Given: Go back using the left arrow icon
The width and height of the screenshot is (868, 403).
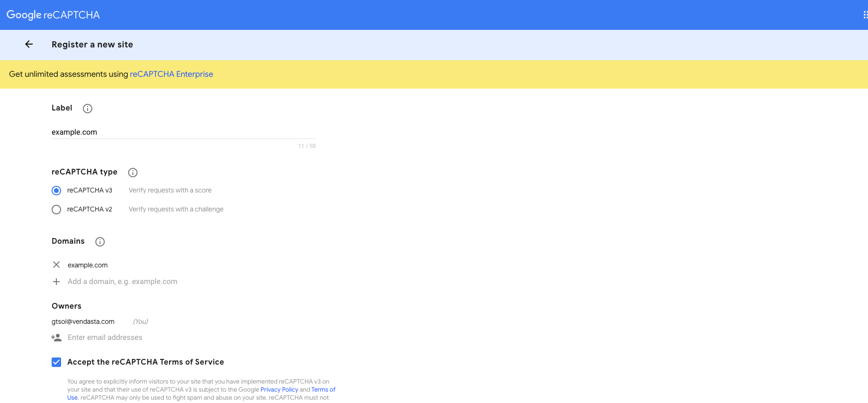Looking at the screenshot, I should coord(29,44).
